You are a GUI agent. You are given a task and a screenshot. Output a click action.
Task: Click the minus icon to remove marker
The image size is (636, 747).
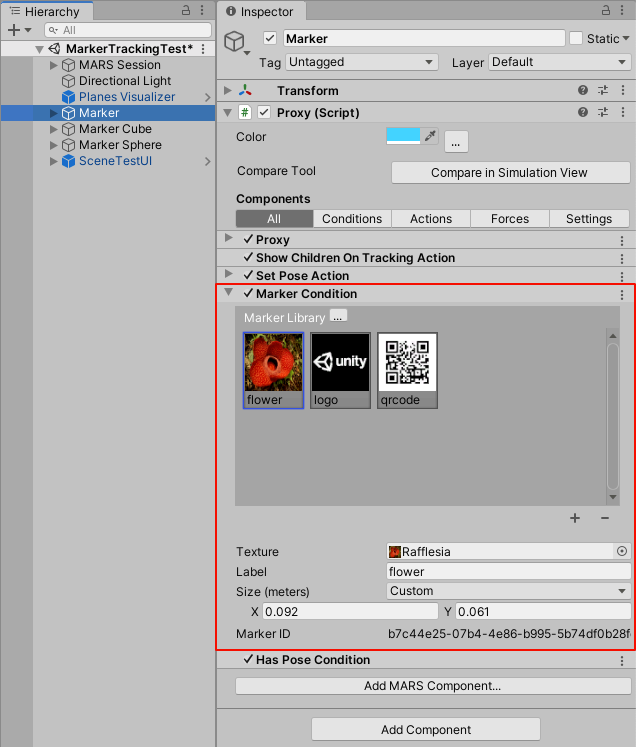point(605,518)
